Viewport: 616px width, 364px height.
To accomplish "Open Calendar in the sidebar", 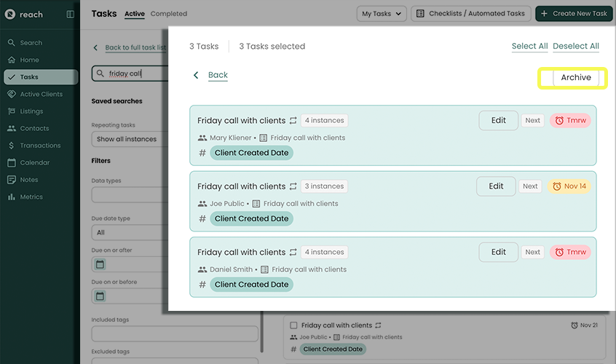I will 34,162.
